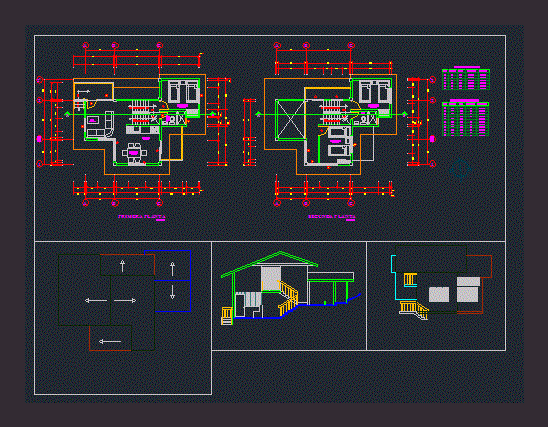The image size is (548, 427).
Task: Click the yellow staircase in section drawing
Action: click(288, 297)
